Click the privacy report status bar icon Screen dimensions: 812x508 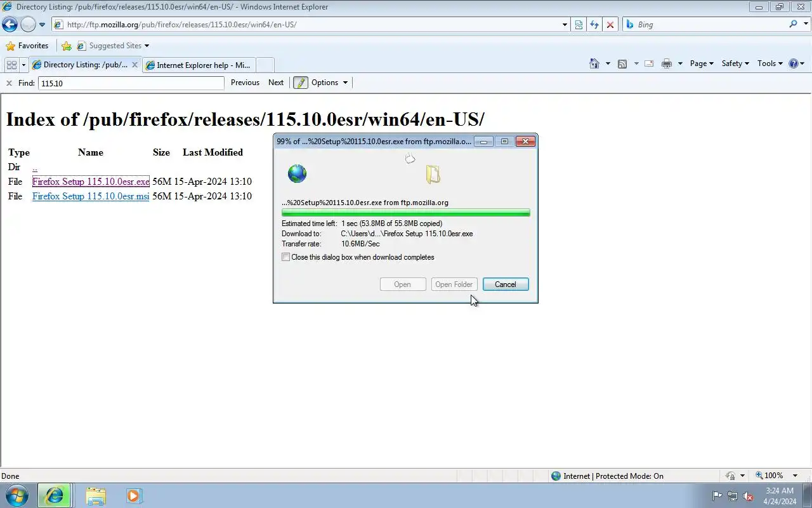pos(730,476)
